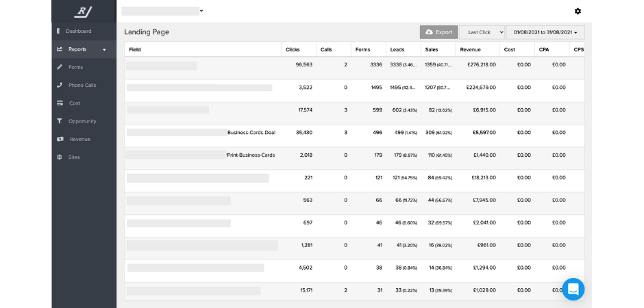Select the Business-Cards-Deal landing page row

pyautogui.click(x=251, y=133)
